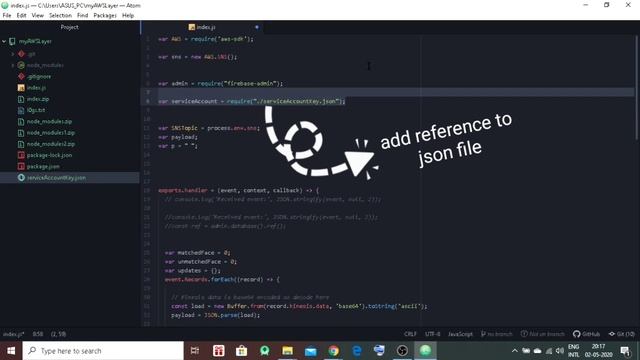The image size is (640, 360).
Task: Open File Explorer from taskbar
Action: [287, 351]
